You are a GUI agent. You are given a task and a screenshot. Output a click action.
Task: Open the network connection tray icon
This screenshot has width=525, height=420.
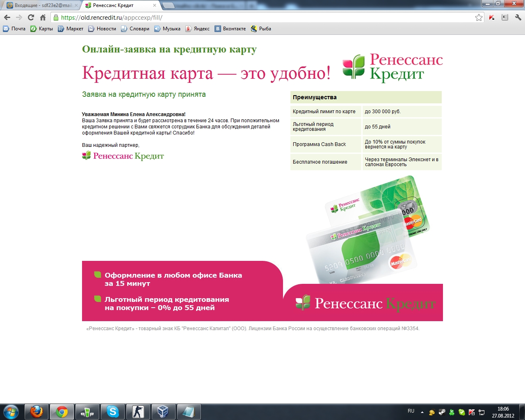point(482,412)
